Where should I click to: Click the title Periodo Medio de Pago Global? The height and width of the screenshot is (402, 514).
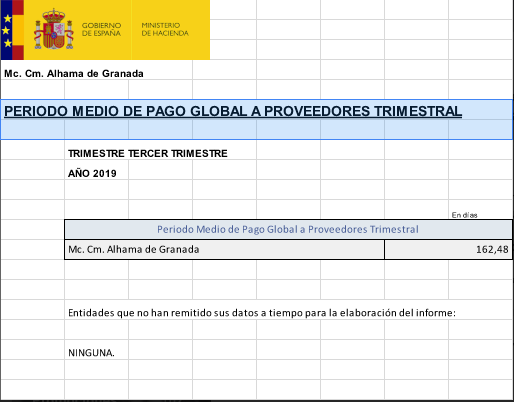(233, 111)
